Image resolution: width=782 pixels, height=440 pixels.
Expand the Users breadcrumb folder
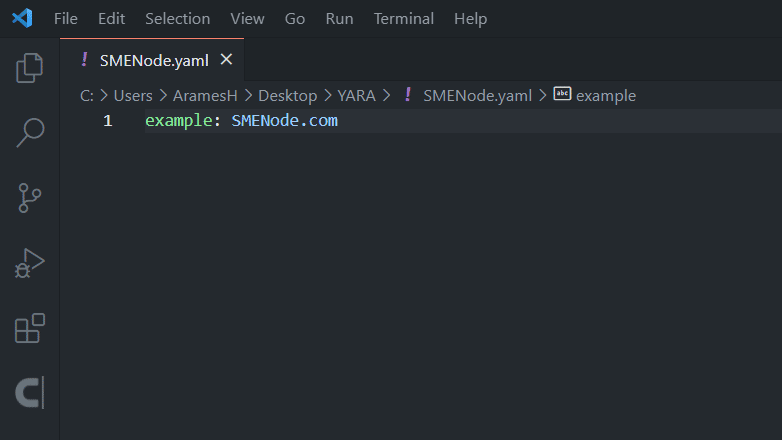(133, 96)
